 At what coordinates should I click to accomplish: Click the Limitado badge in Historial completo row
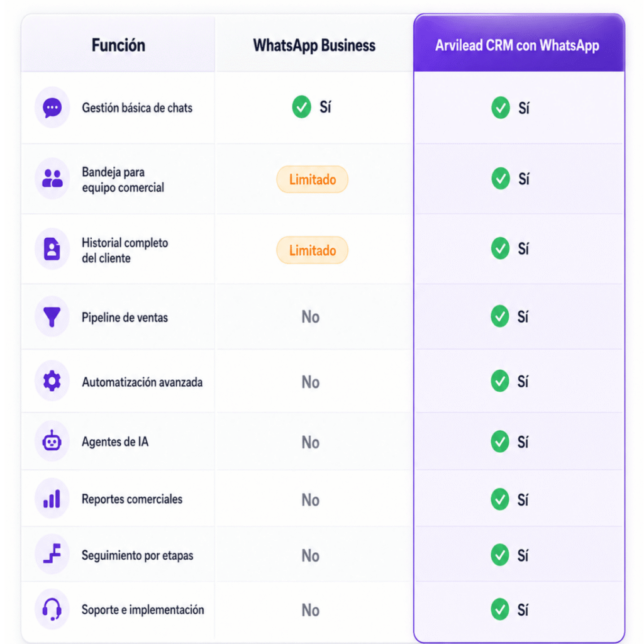pyautogui.click(x=312, y=250)
